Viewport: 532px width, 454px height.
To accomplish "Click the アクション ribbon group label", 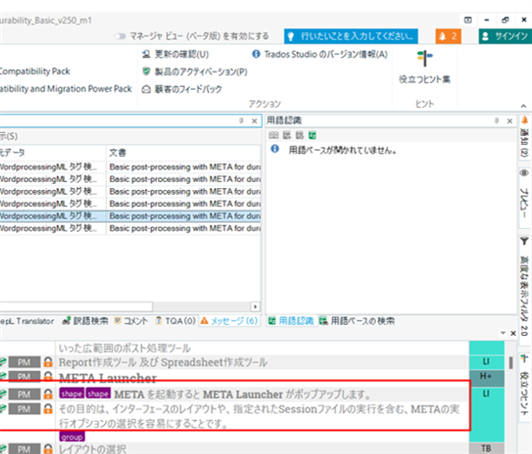I will (x=265, y=104).
